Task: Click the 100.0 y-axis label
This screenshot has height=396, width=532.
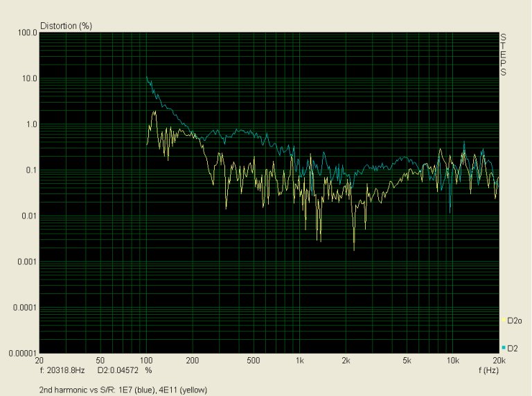Action: coord(27,33)
